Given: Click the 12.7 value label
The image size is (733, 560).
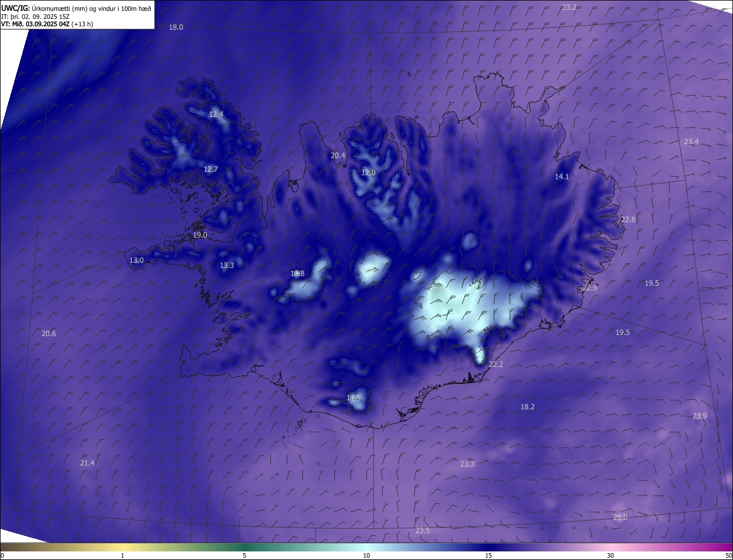Looking at the screenshot, I should point(211,169).
